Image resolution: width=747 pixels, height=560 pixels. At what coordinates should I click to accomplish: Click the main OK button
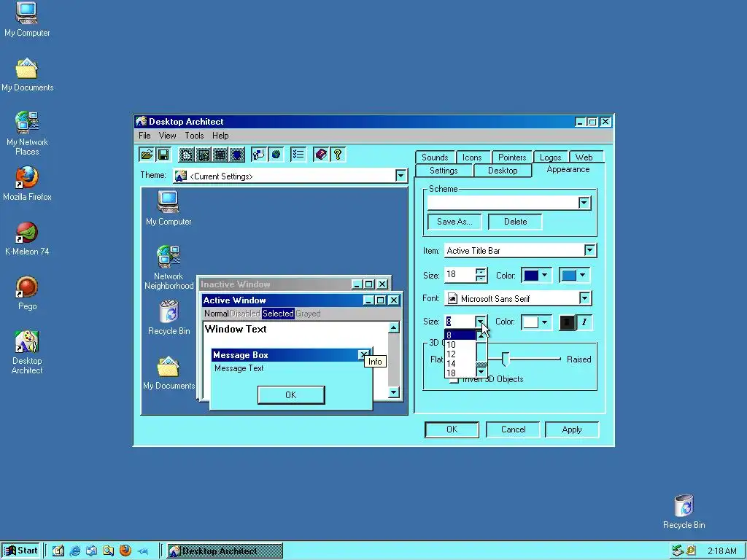(x=452, y=429)
